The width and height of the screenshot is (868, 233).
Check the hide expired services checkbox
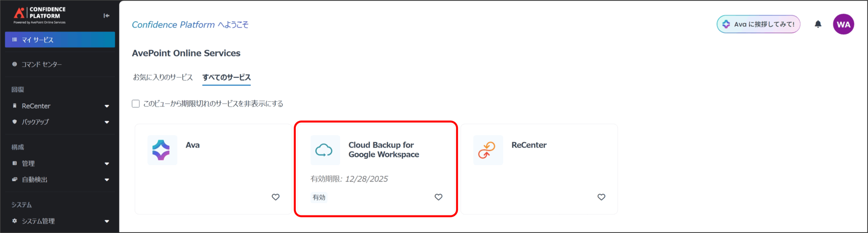point(136,104)
